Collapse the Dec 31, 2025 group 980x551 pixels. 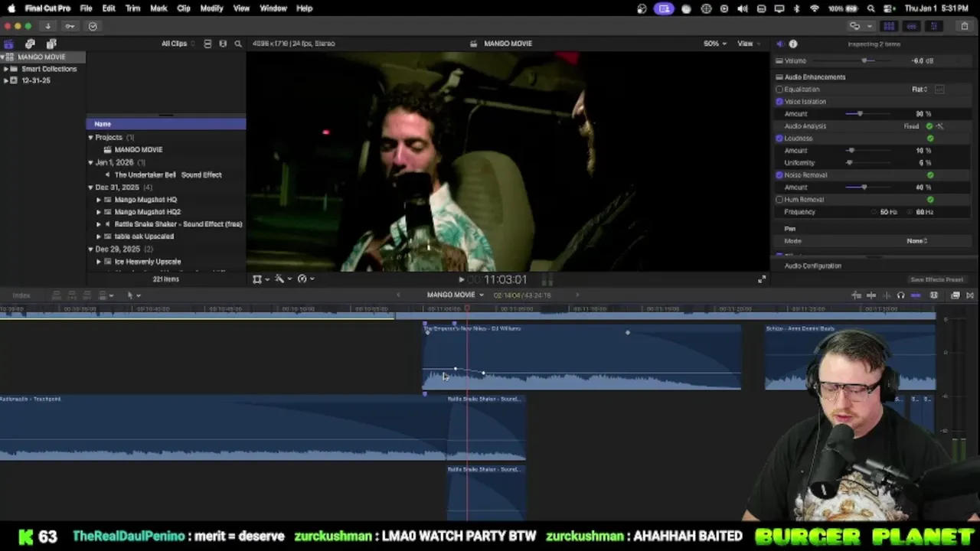90,187
